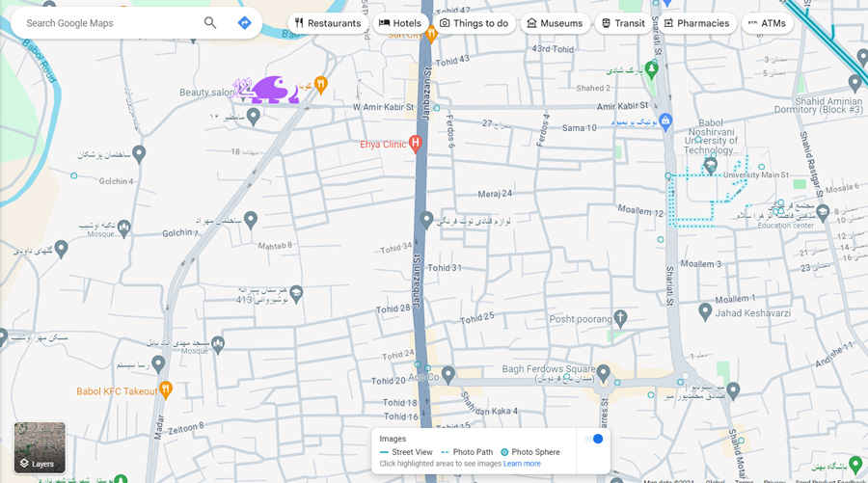The height and width of the screenshot is (483, 868).
Task: Filter map by Restaurants
Action: pos(328,23)
